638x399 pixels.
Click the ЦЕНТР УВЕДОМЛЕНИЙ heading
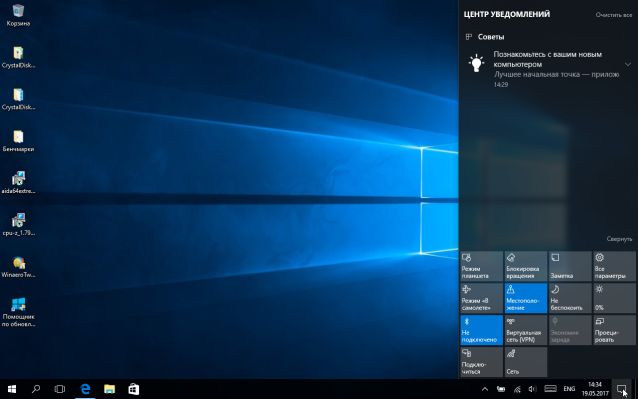point(507,14)
